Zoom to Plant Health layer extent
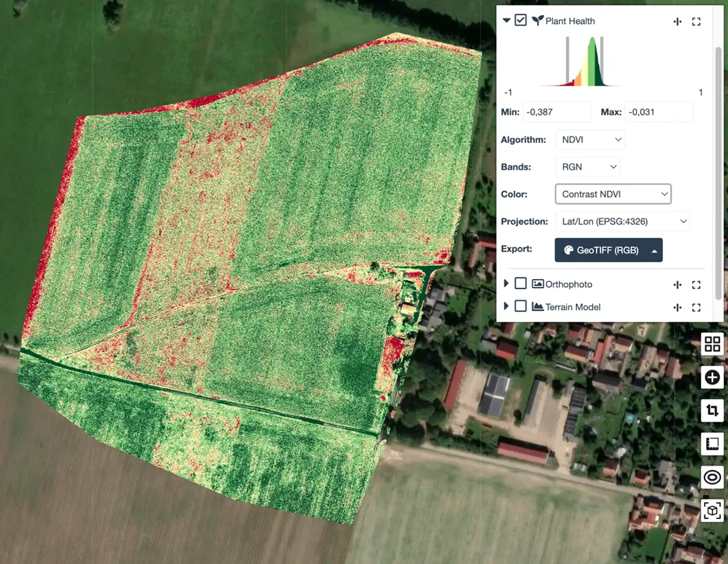728x564 pixels. coord(696,21)
